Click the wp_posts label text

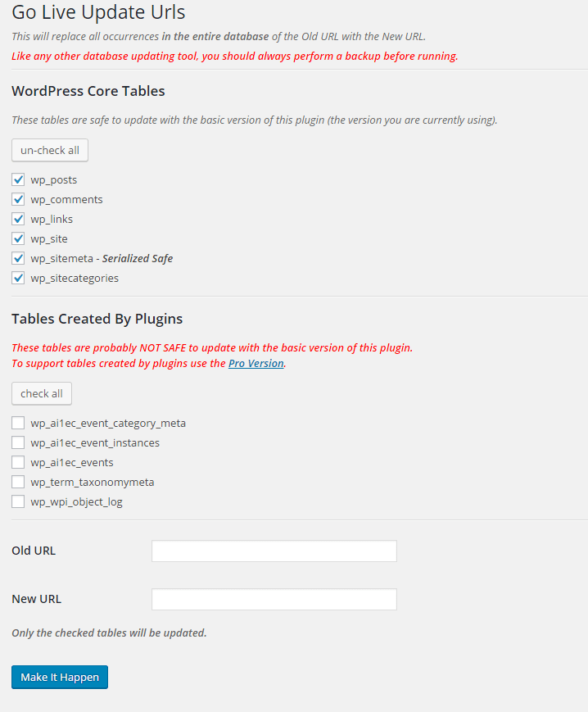[x=54, y=179]
